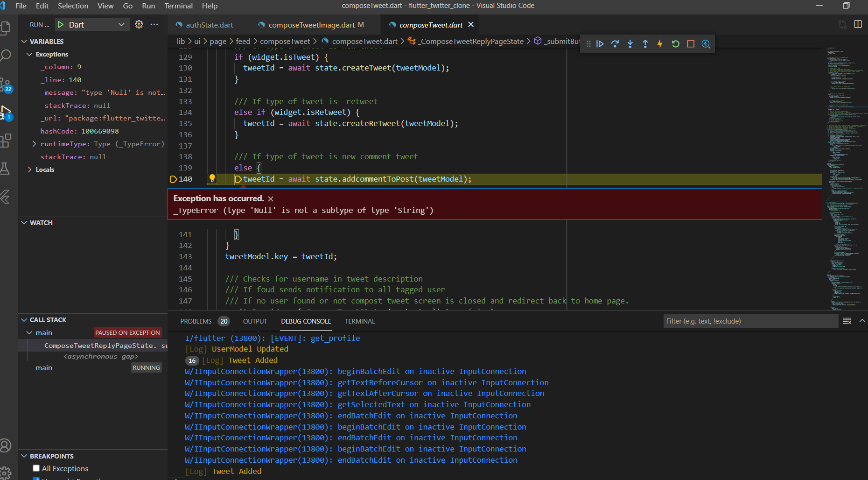
Task: Open the Run and Debug view icon
Action: 6,113
